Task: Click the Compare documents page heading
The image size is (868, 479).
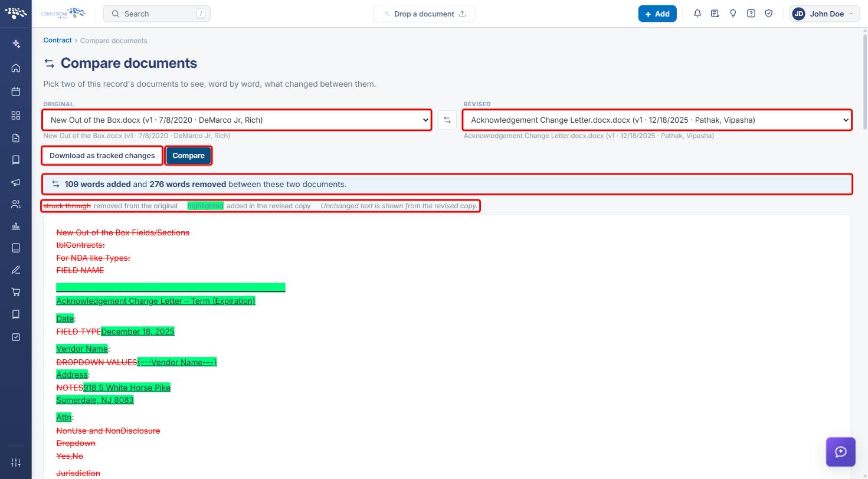Action: click(x=129, y=63)
